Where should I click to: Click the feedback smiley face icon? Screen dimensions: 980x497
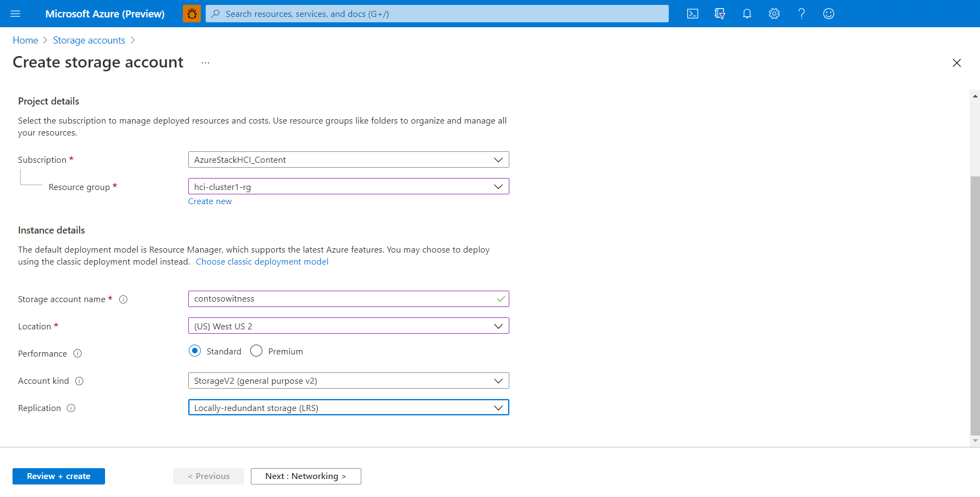click(x=828, y=14)
